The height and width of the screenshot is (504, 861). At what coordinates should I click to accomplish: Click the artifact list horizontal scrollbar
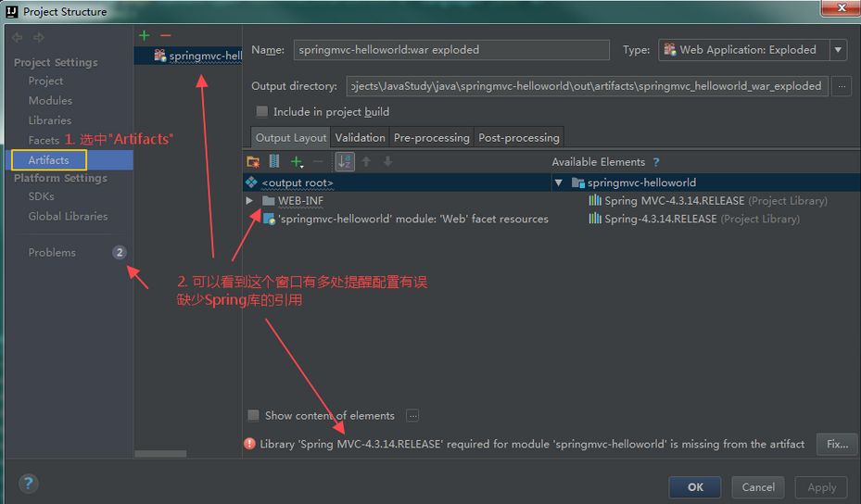160,453
